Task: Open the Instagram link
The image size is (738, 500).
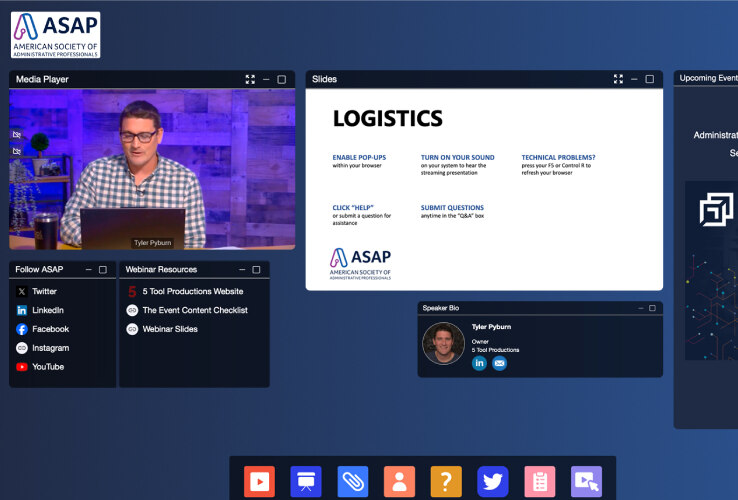Action: 50,348
